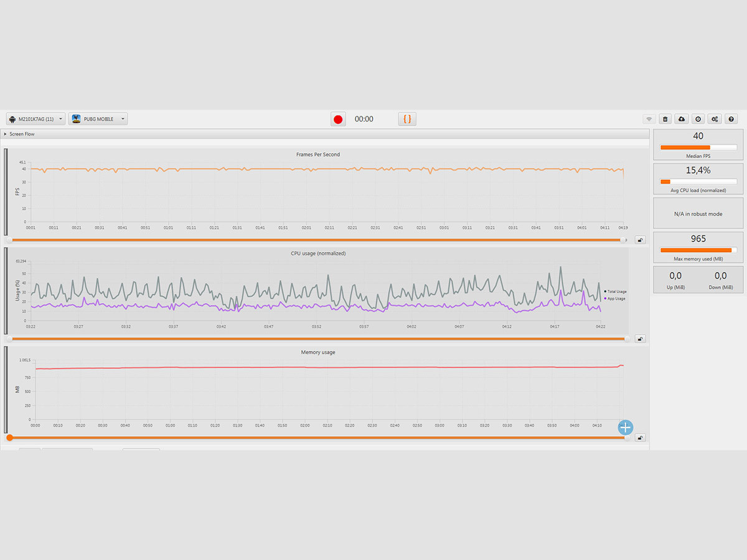747x560 pixels.
Task: Click the Avg CPU load panel
Action: coord(698,179)
